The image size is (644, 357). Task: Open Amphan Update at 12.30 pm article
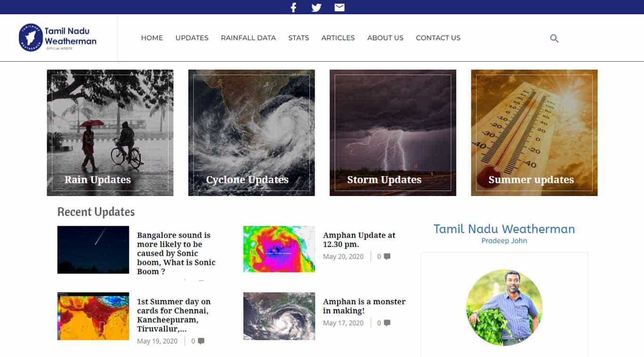pyautogui.click(x=359, y=240)
